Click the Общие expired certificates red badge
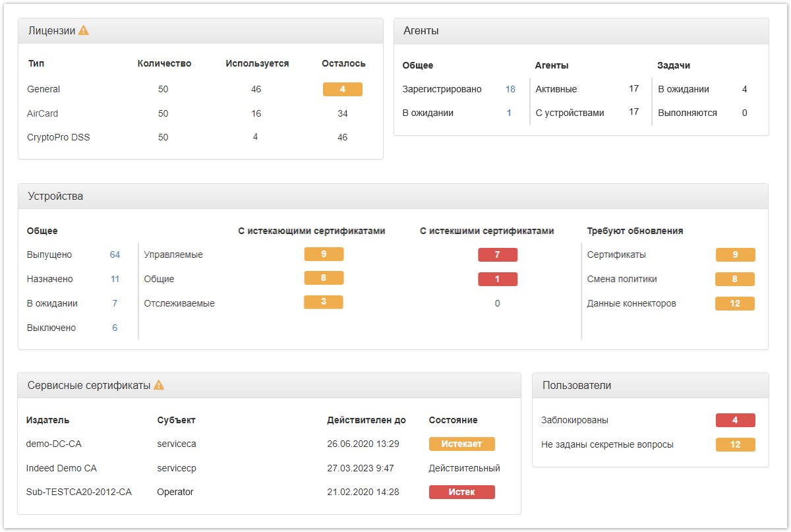The width and height of the screenshot is (791, 532). (497, 279)
